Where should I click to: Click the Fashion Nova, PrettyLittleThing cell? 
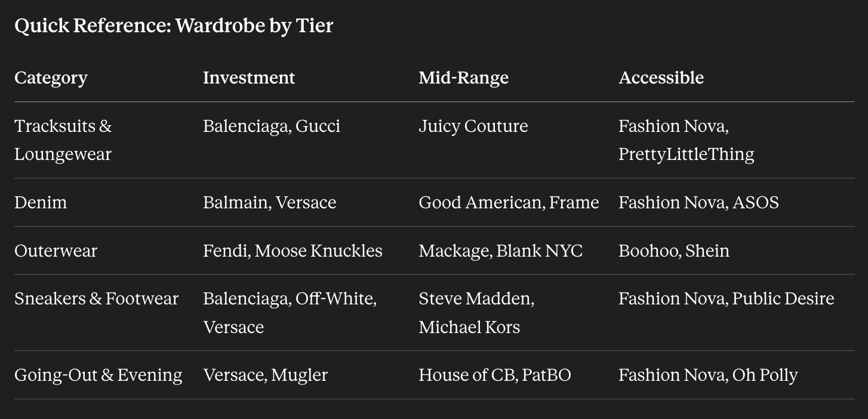coord(687,140)
